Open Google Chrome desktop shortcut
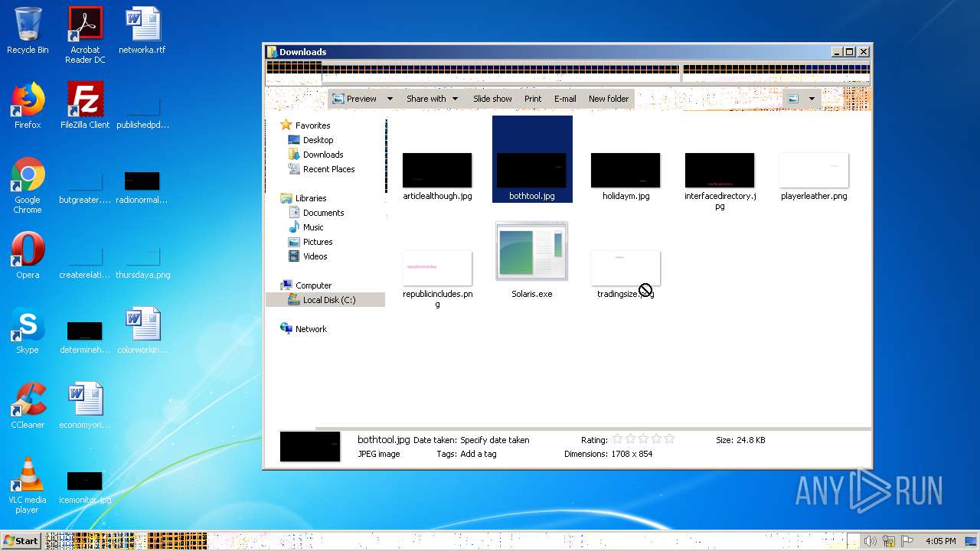 pyautogui.click(x=28, y=186)
